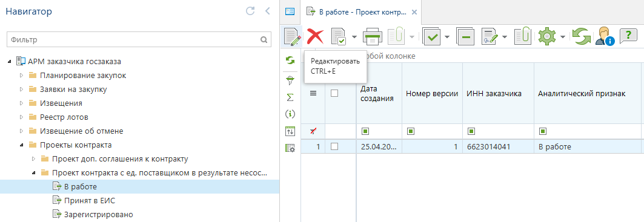The image size is (644, 222).
Task: Collapse the Проекты контракта folder arrow
Action: click(x=22, y=145)
